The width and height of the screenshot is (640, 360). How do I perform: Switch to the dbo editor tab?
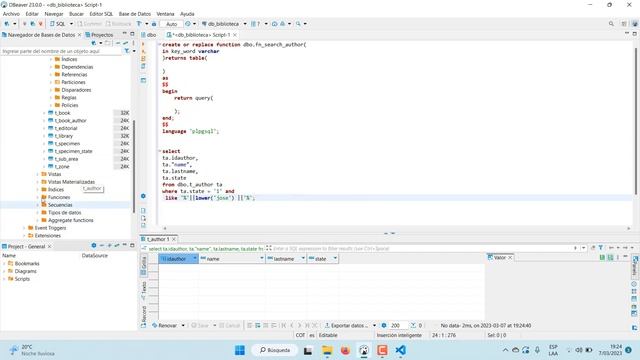(x=149, y=35)
